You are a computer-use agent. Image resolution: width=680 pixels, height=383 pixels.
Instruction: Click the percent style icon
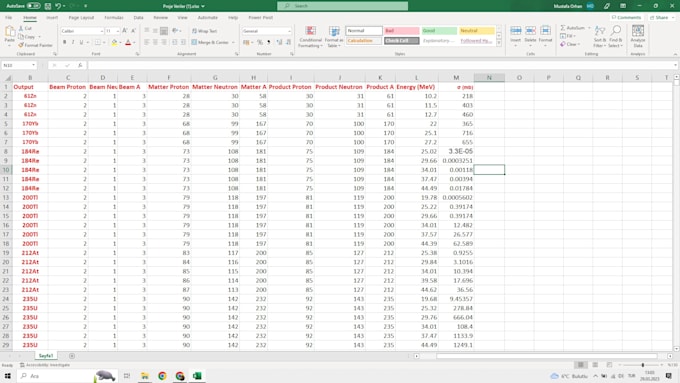[x=260, y=43]
